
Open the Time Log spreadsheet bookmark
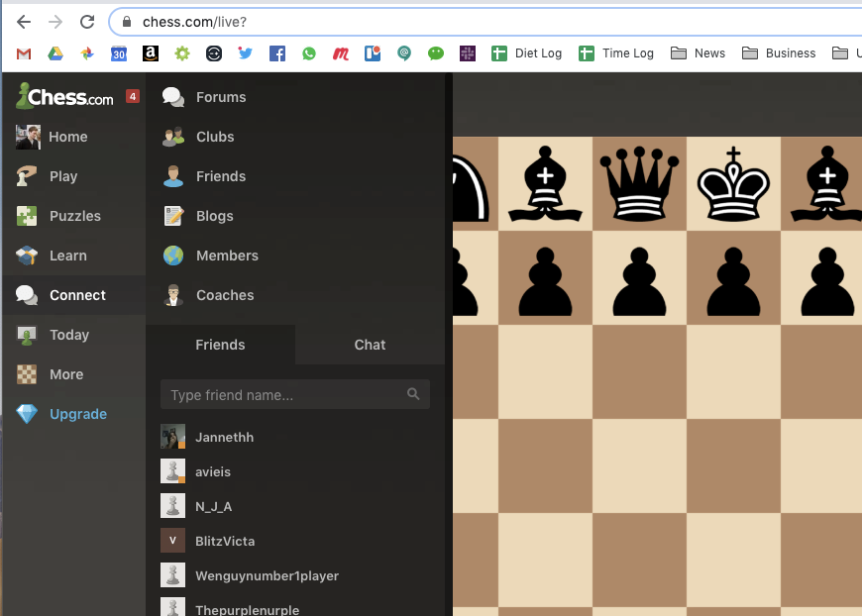pos(615,53)
